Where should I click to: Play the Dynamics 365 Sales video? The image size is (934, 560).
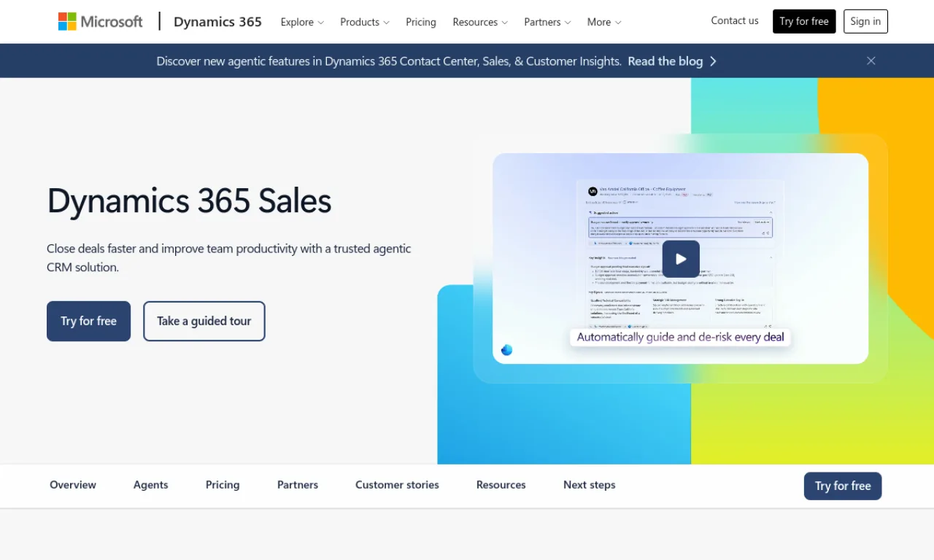tap(681, 259)
